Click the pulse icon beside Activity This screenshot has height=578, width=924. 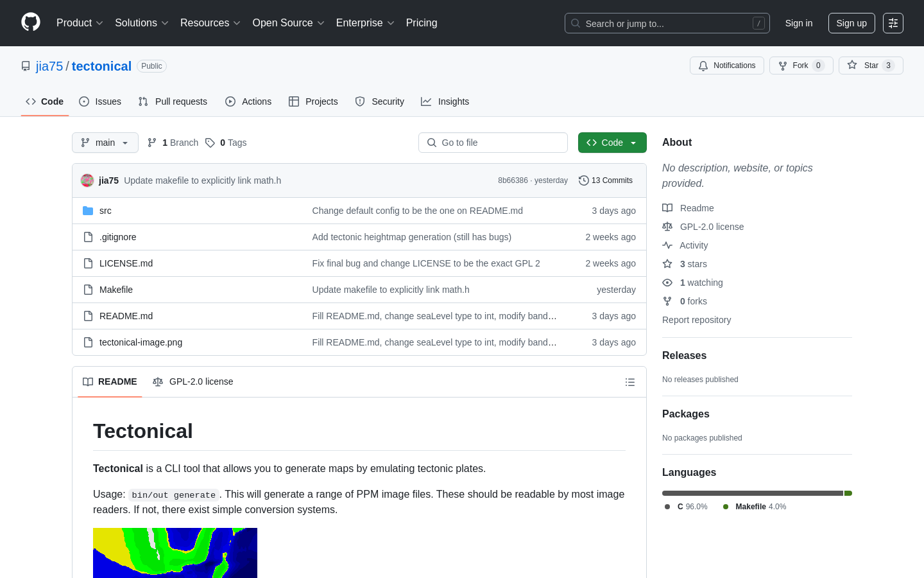click(667, 245)
